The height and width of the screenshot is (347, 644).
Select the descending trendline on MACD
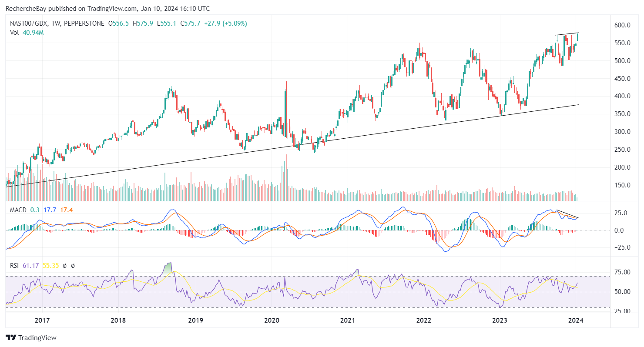pyautogui.click(x=566, y=214)
